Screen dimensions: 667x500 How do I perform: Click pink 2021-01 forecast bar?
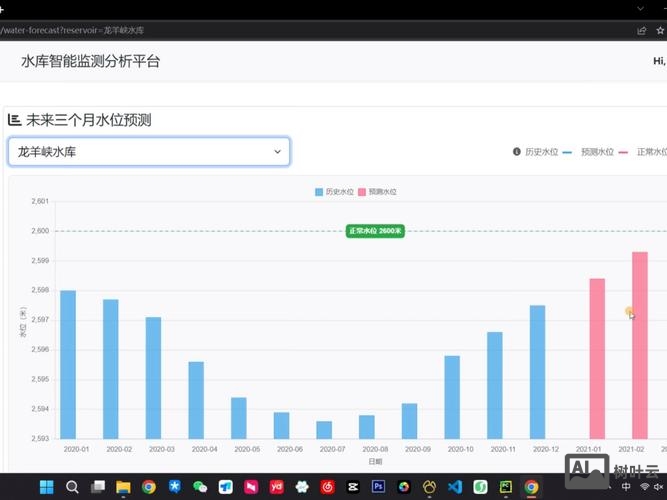pyautogui.click(x=597, y=359)
